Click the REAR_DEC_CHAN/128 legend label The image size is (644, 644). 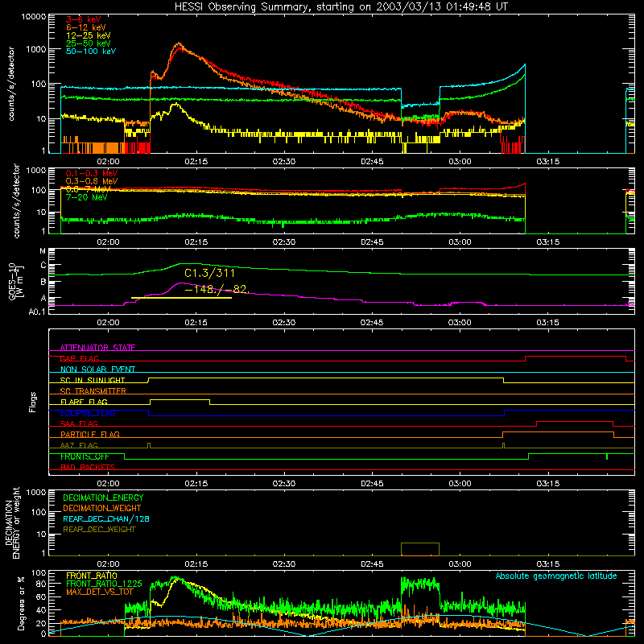click(x=106, y=518)
